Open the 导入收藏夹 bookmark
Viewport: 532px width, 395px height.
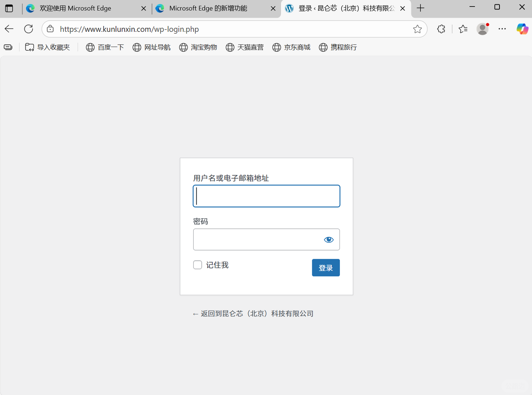coord(48,47)
